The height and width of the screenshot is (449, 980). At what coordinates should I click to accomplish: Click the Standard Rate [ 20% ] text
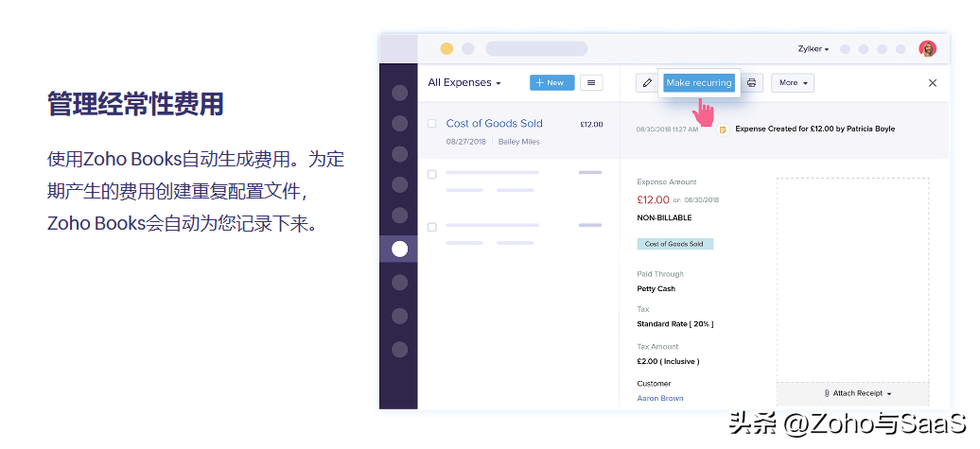click(x=675, y=324)
